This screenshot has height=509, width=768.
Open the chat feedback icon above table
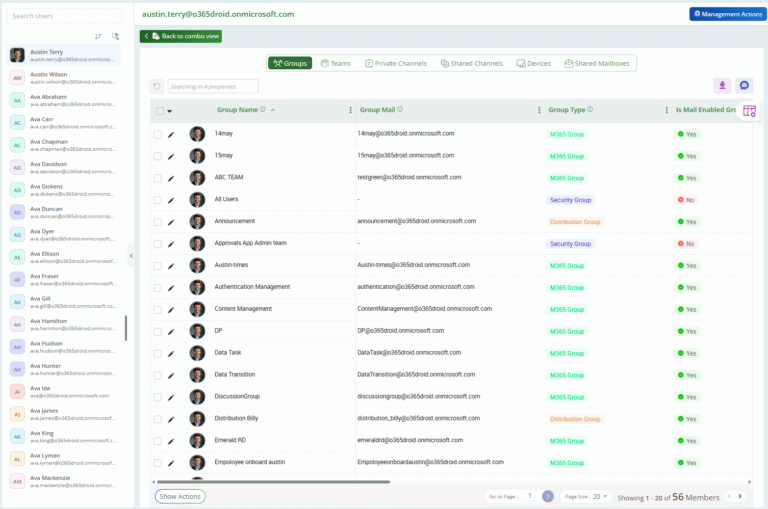(x=744, y=86)
